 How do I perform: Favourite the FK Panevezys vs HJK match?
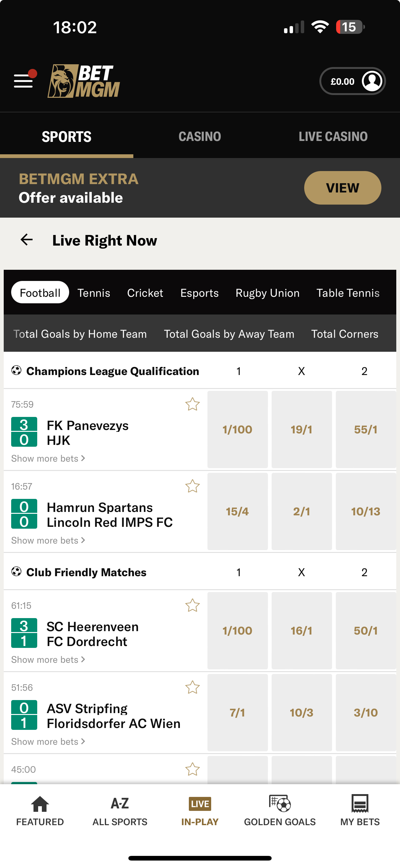(x=192, y=404)
